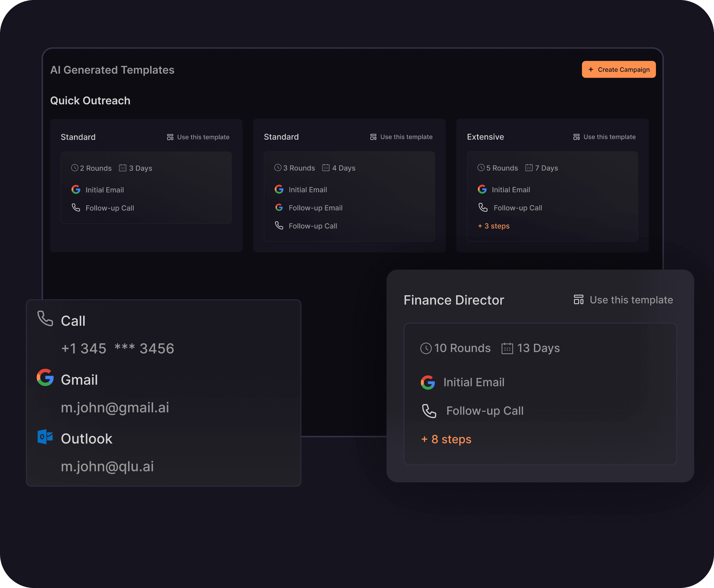Click template icon on Extensive card

tap(576, 137)
